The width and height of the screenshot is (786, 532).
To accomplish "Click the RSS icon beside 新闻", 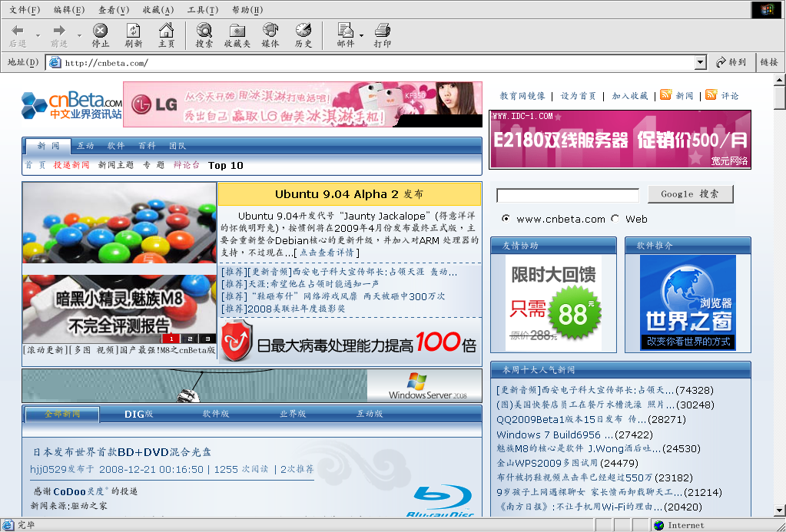I will [665, 94].
